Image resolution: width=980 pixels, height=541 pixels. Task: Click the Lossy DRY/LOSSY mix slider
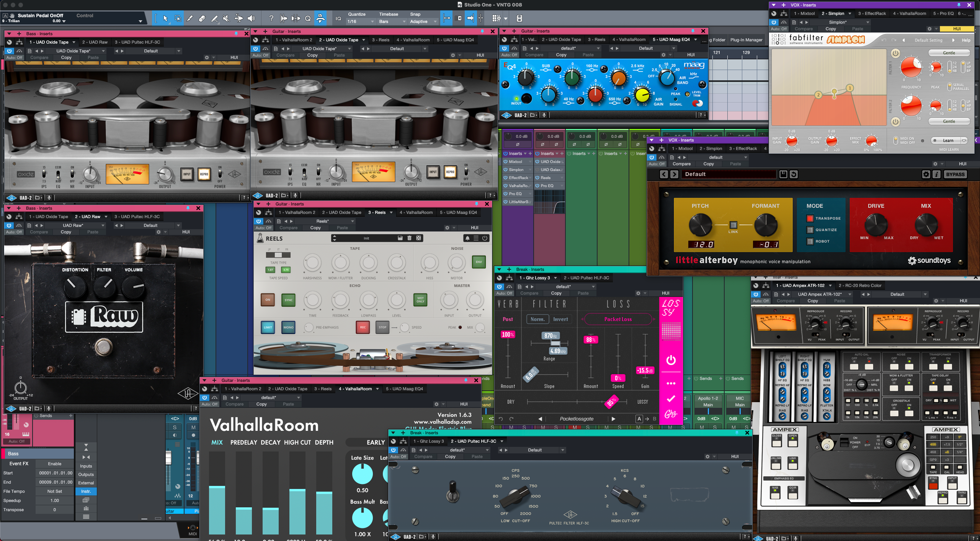pyautogui.click(x=577, y=402)
